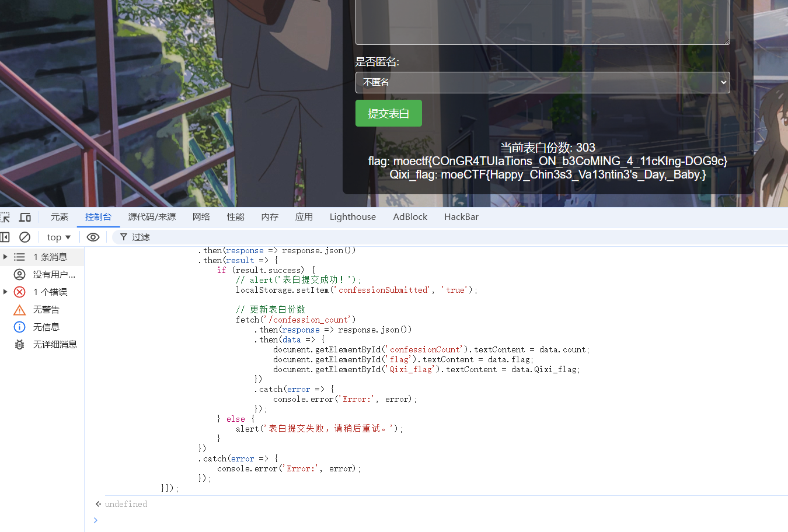The image size is (788, 532).
Task: Click the inspect element picker icon
Action: [5, 217]
